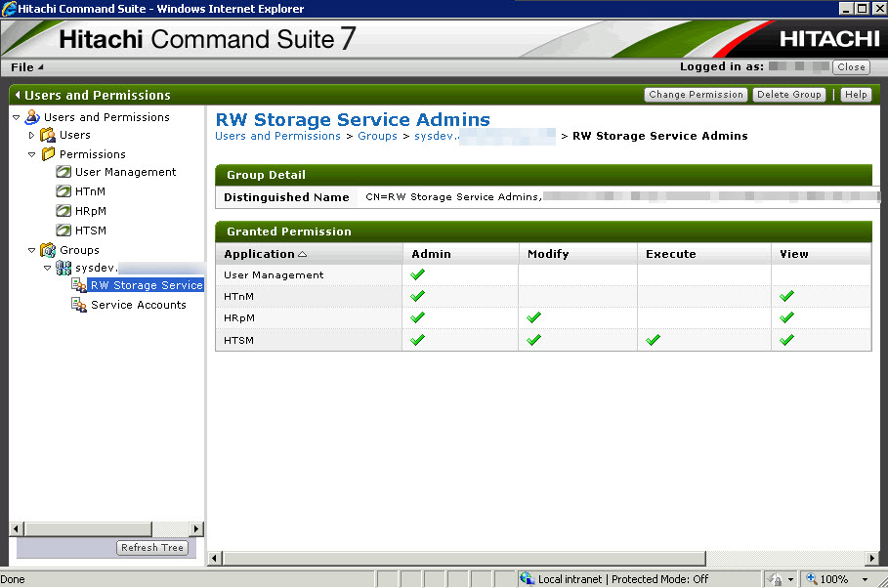This screenshot has height=588, width=888.
Task: Follow the Groups breadcrumb link
Action: (377, 136)
